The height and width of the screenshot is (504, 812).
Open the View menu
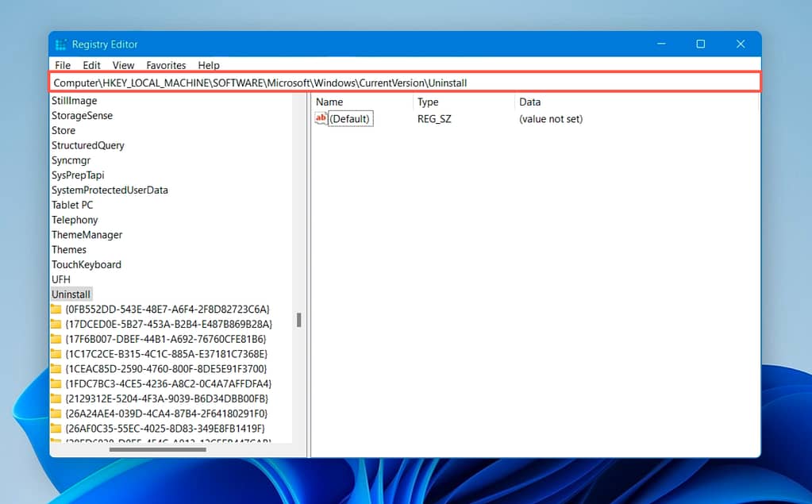click(123, 65)
